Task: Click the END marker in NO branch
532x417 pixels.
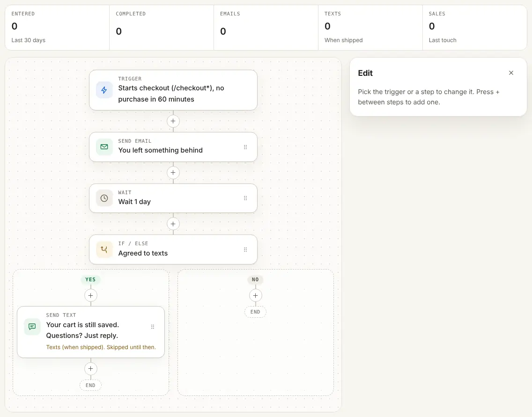Action: [x=255, y=312]
